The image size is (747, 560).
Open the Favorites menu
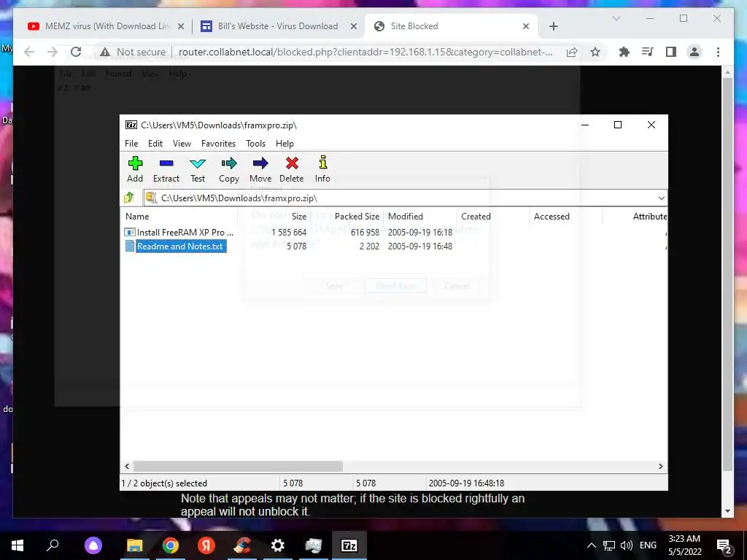click(218, 144)
